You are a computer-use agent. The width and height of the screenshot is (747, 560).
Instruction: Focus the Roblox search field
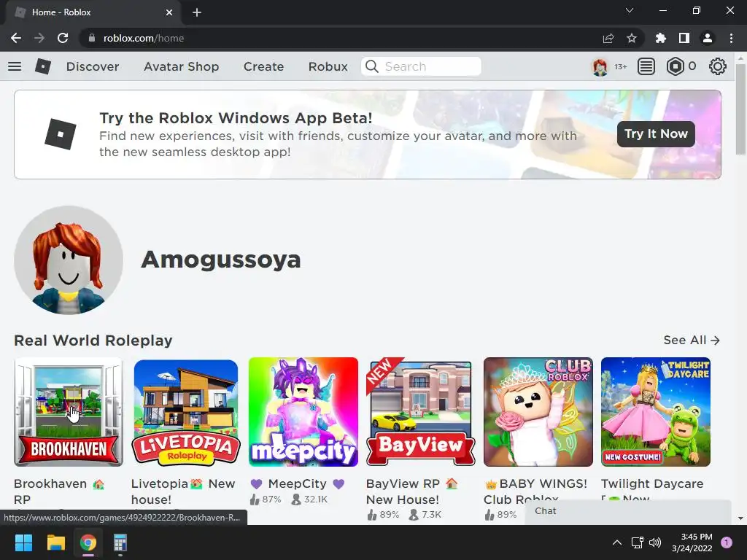click(421, 66)
